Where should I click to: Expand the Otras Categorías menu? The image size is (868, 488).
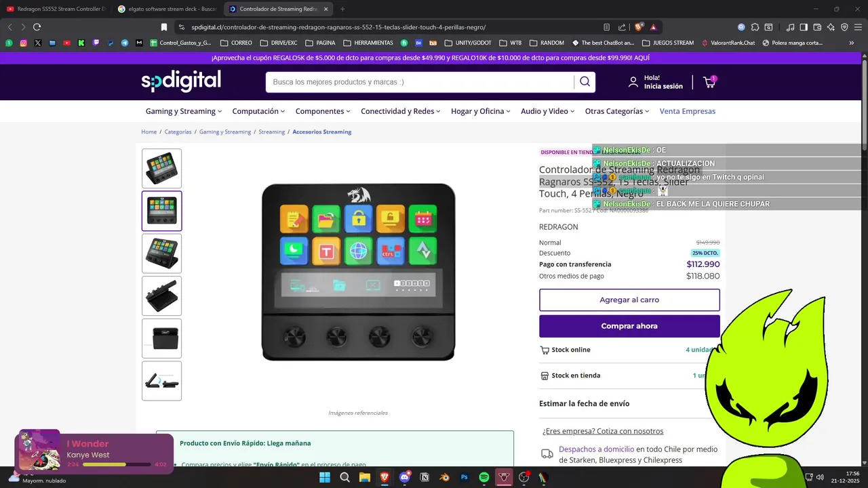pyautogui.click(x=617, y=111)
